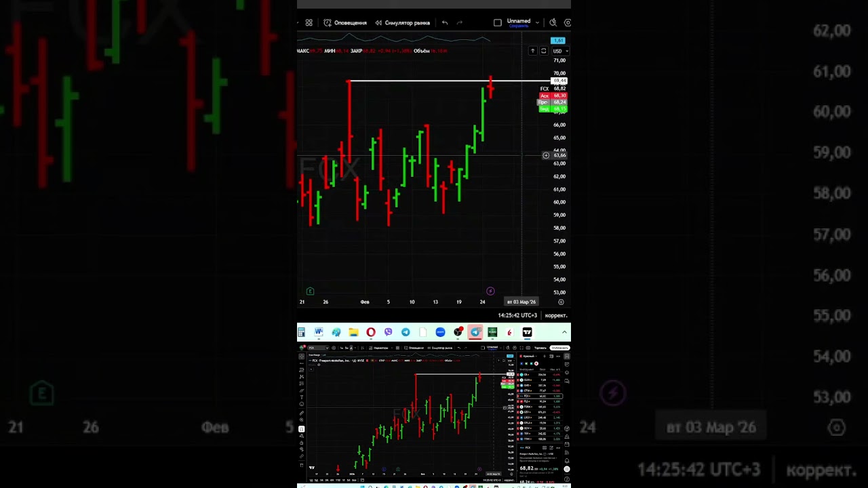Open Симулятор рынка in enlarged toolbar

coord(402,22)
